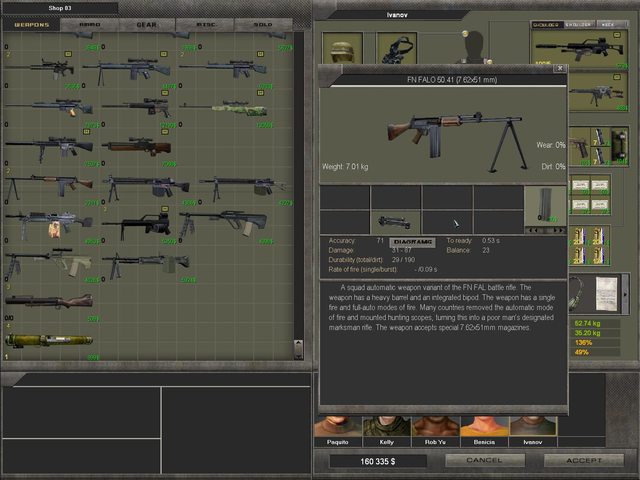Image resolution: width=640 pixels, height=480 pixels.
Task: Click the 136% load indicator
Action: click(x=583, y=342)
